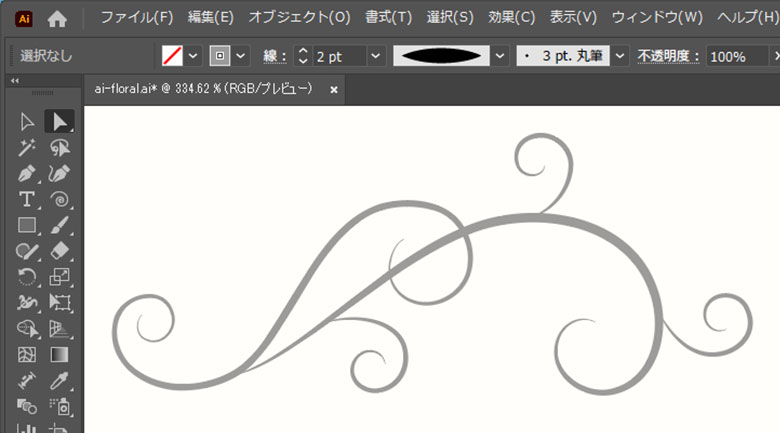Screen dimensions: 780x433
Task: Open the 3 pt. 丸筆 brush dropdown
Action: point(620,56)
